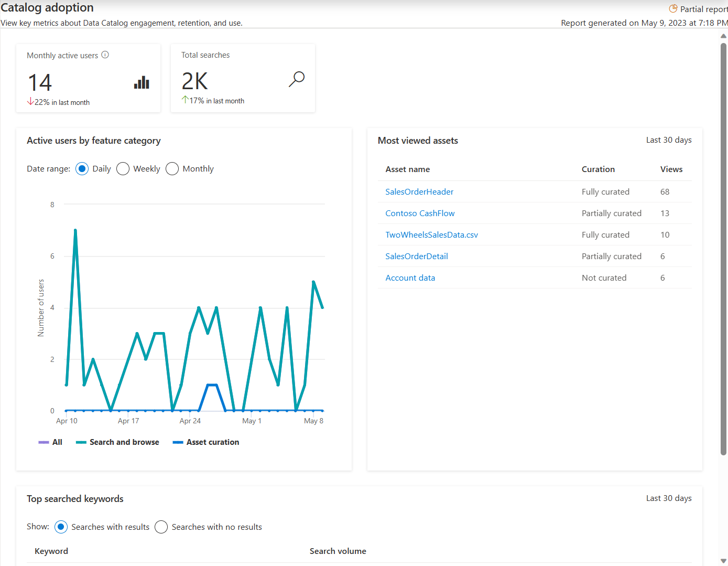Screen dimensions: 728x566
Task: Choose the Monthly date range
Action: [x=172, y=169]
